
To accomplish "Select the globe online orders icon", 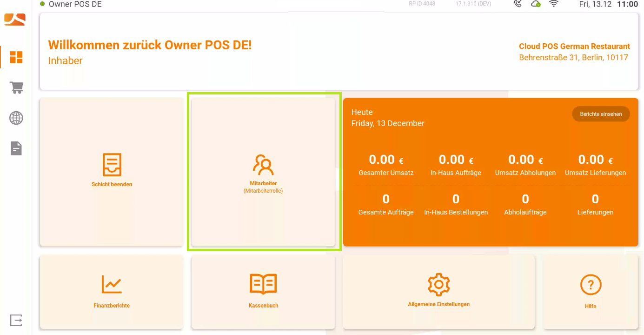I will 16,118.
